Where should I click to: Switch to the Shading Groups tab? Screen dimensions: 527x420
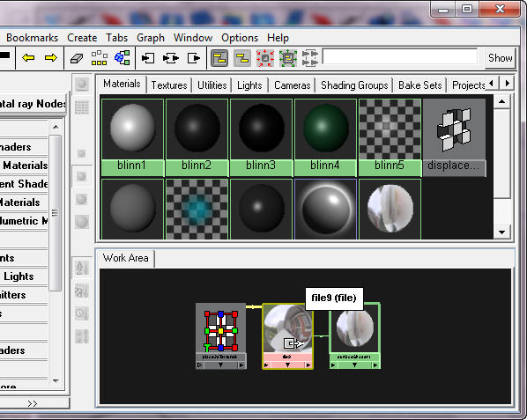354,85
